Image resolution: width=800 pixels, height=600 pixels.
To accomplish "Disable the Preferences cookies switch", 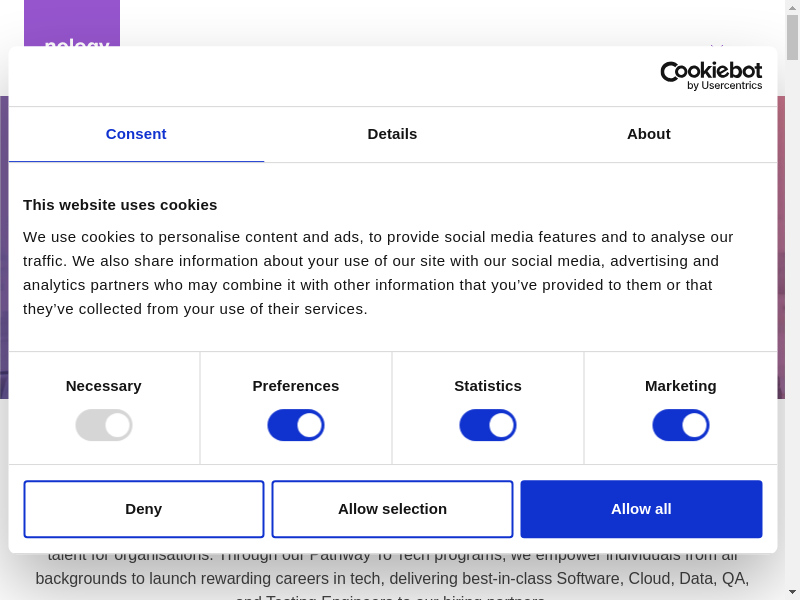I will point(296,425).
